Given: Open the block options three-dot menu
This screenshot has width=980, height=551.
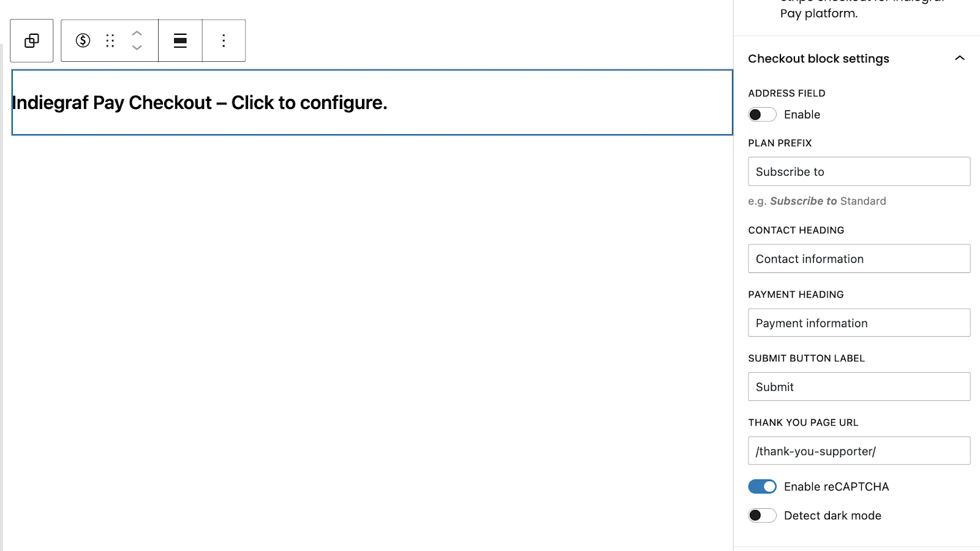Looking at the screenshot, I should coord(224,41).
